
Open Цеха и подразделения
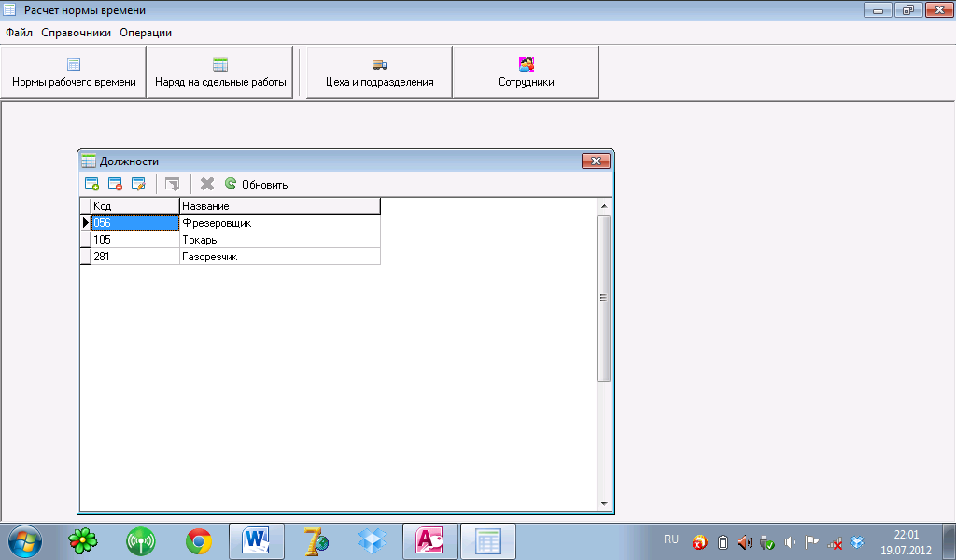pos(379,72)
